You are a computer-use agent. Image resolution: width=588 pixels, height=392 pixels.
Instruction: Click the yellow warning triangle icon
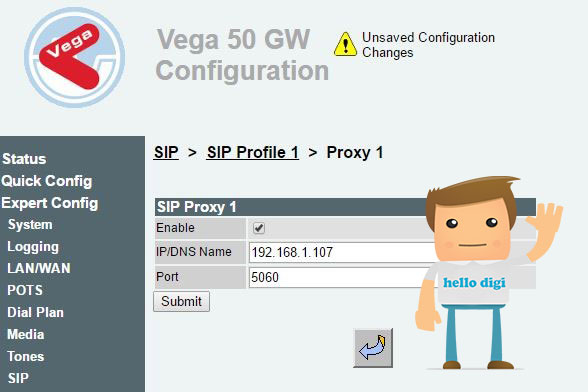point(345,44)
